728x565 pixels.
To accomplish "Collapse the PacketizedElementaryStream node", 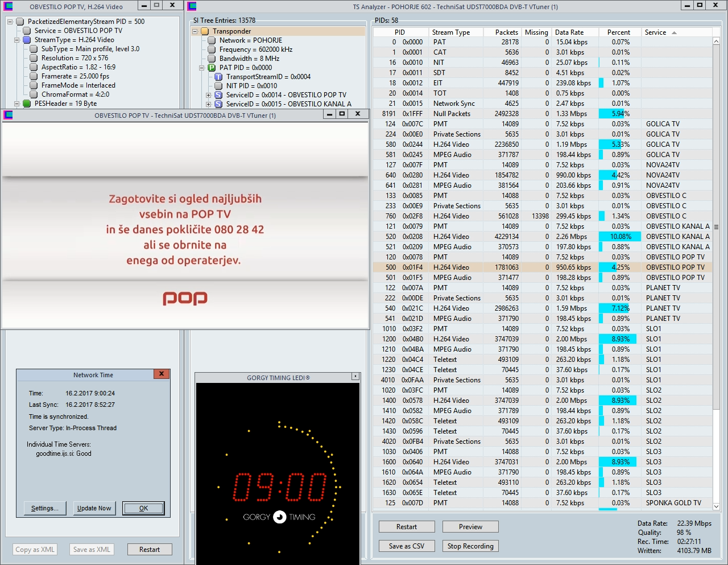I will point(10,22).
